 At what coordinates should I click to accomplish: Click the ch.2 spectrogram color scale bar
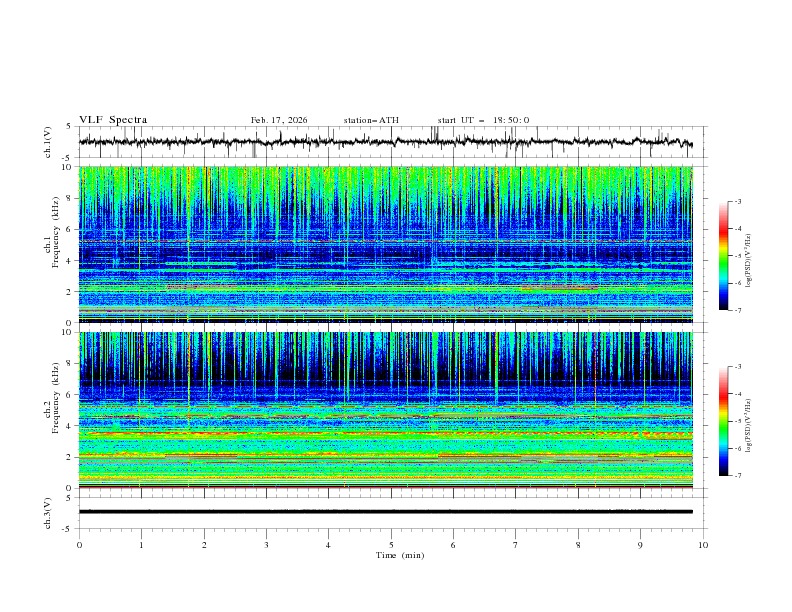(x=723, y=421)
